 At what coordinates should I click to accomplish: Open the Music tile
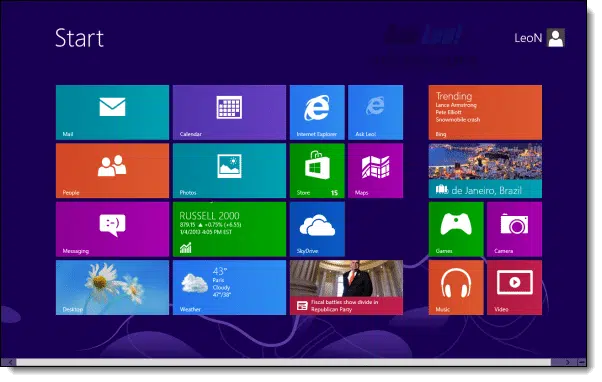pyautogui.click(x=456, y=288)
